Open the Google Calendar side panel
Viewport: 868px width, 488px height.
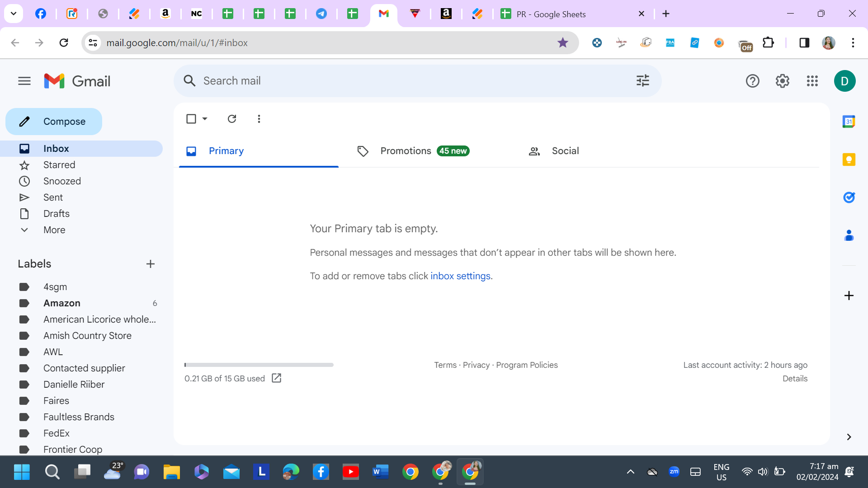[849, 122]
